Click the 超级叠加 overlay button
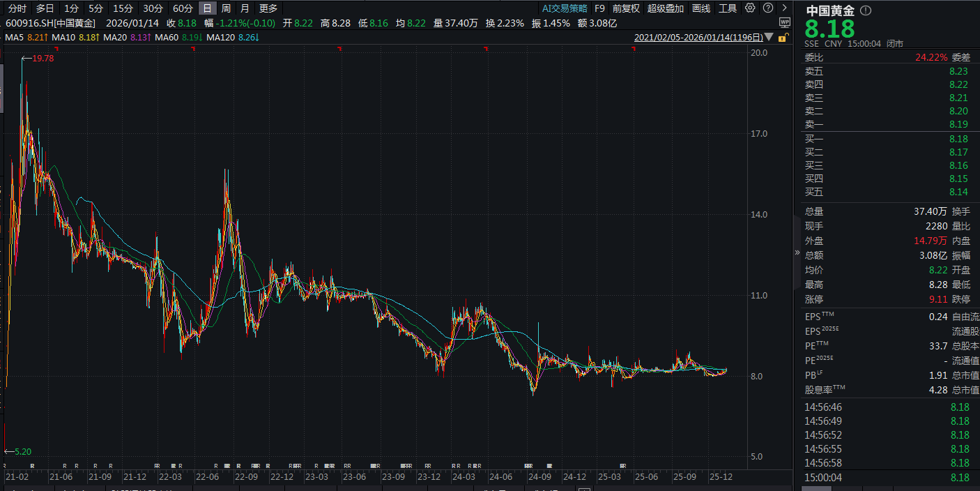Screen dimensions: 980x491 point(665,8)
